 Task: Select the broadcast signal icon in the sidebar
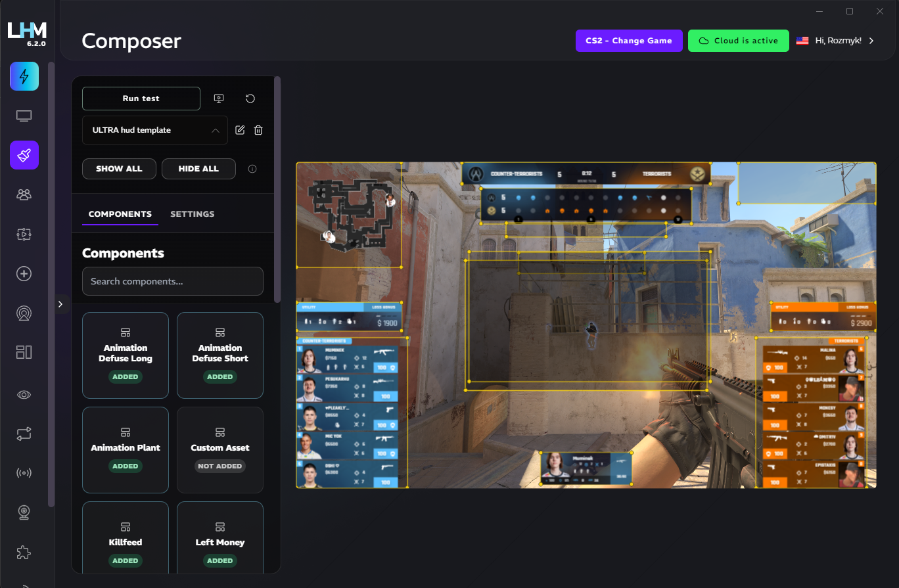24,472
